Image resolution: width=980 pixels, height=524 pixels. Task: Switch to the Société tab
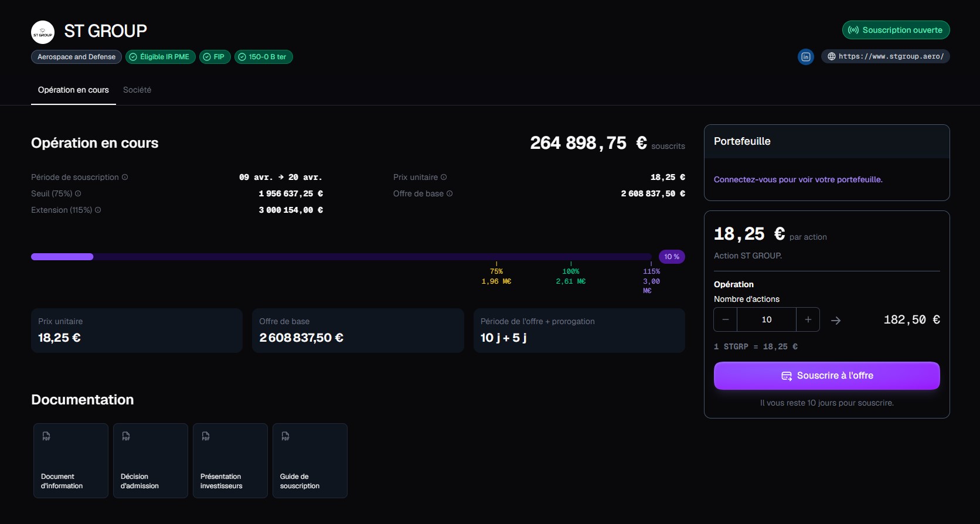coord(137,90)
